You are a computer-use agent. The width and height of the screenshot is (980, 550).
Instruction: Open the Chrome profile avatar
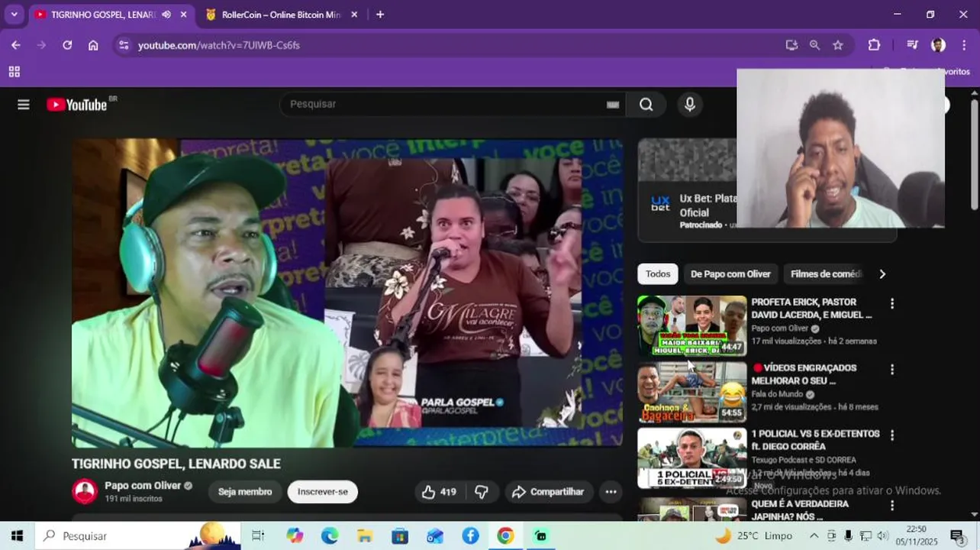[938, 45]
